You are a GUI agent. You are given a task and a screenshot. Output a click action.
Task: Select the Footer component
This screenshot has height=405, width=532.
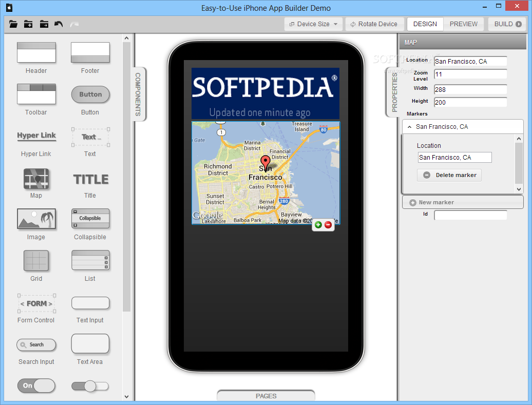[90, 57]
